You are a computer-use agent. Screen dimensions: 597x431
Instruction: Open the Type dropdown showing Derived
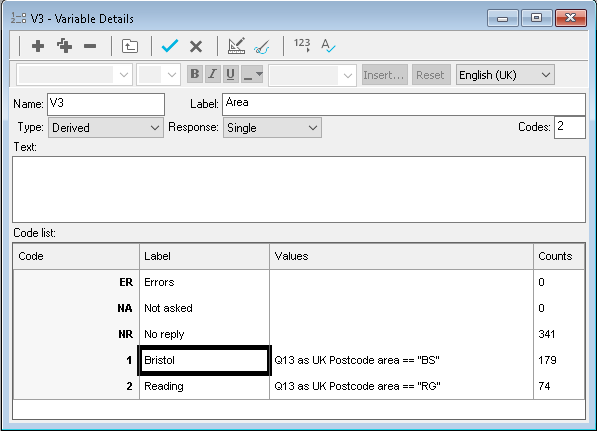106,128
